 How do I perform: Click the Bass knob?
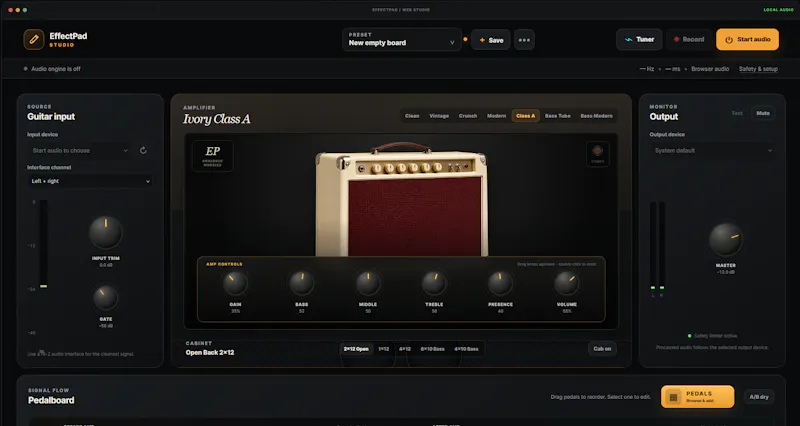pyautogui.click(x=302, y=284)
